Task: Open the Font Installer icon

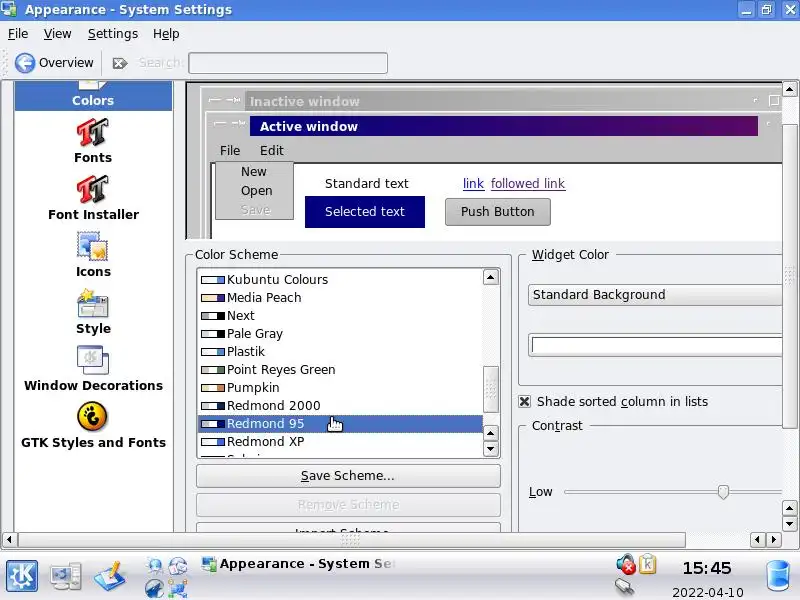Action: click(x=93, y=198)
